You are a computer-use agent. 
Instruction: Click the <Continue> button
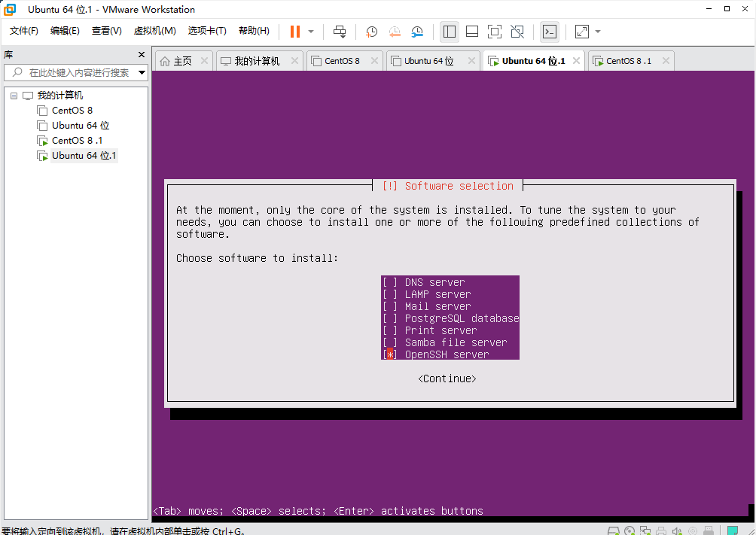(447, 378)
